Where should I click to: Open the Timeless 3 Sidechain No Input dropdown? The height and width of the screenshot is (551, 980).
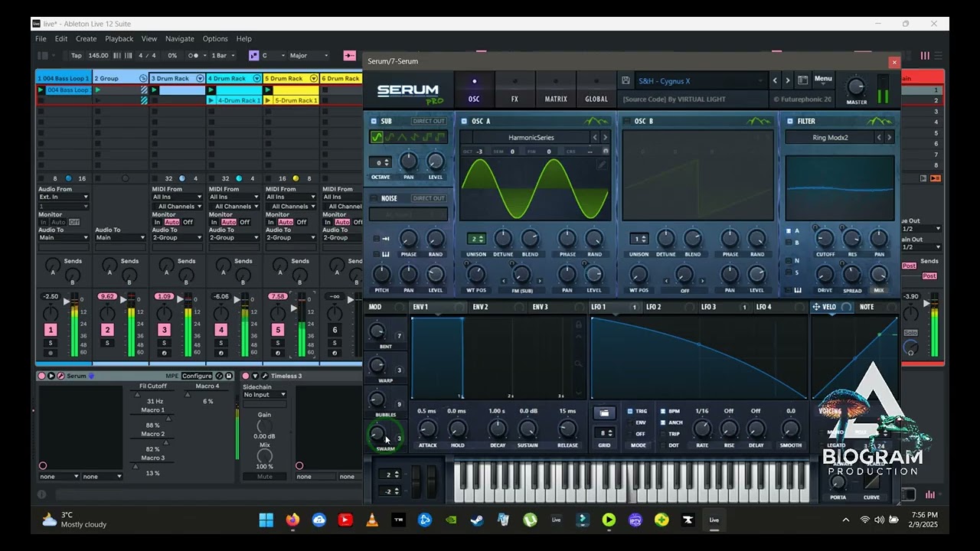pos(265,395)
